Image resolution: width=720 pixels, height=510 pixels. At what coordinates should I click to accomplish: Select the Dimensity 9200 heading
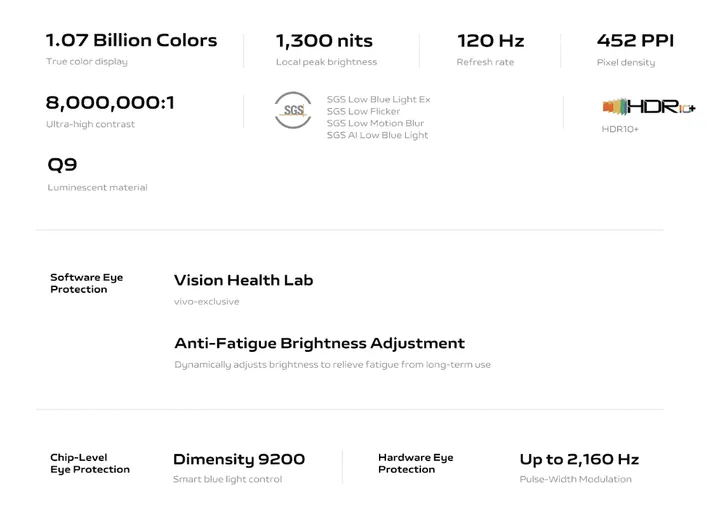(x=239, y=459)
